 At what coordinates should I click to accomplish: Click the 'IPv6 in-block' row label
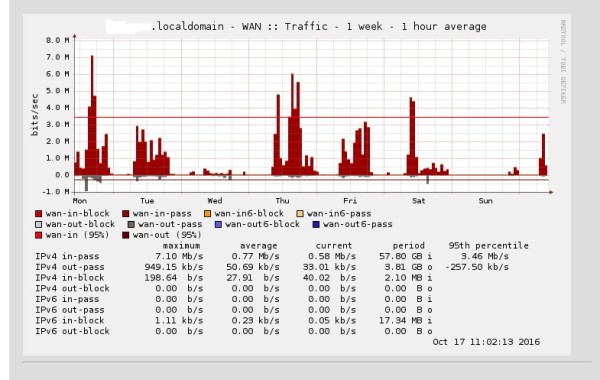coord(70,321)
